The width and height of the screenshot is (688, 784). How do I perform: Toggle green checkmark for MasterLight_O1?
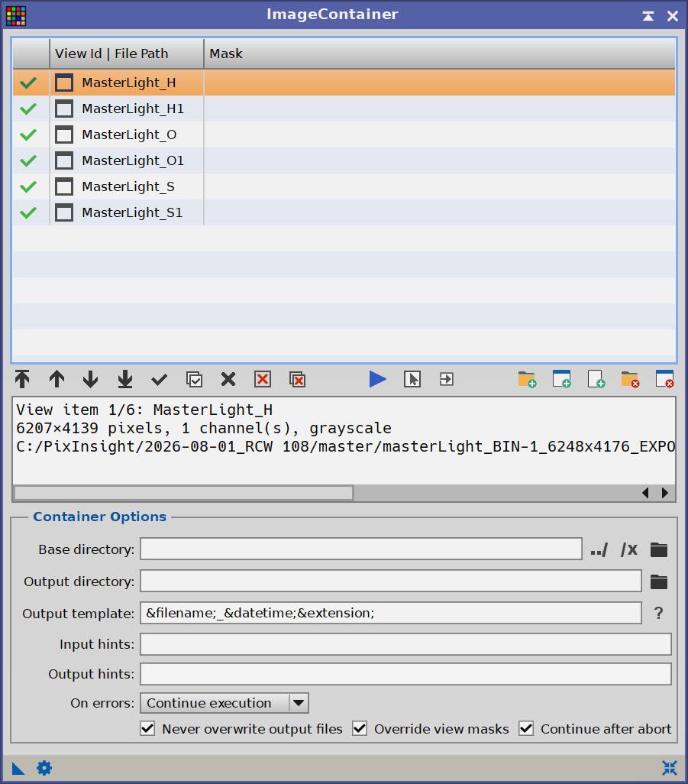[x=28, y=160]
